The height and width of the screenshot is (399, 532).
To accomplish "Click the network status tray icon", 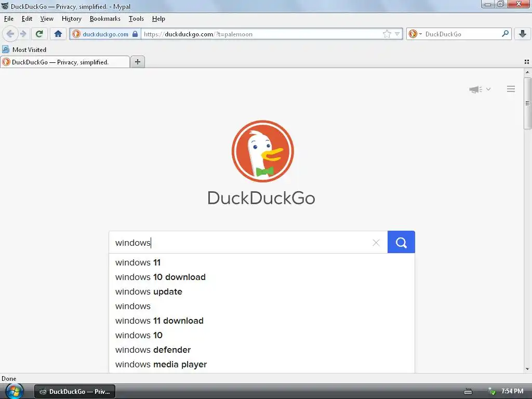I will click(491, 392).
